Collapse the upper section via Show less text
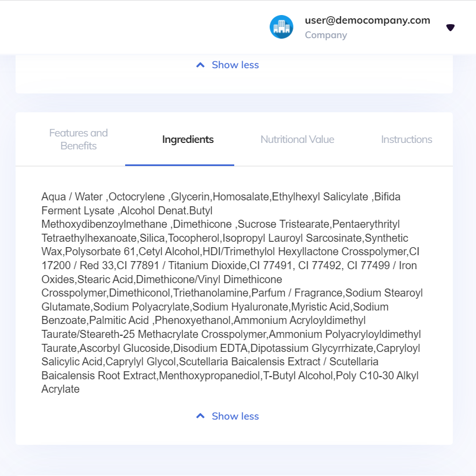 point(235,65)
